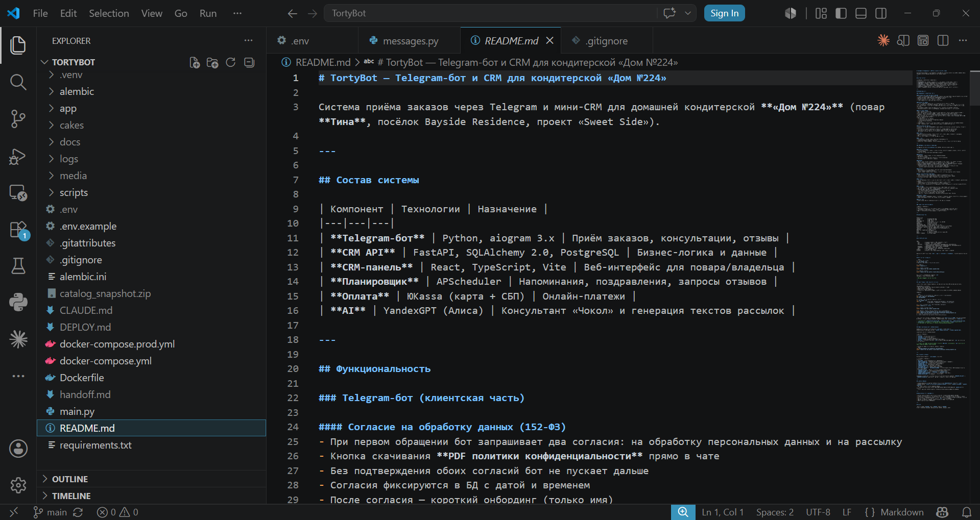Open Remote Explorer view
This screenshot has height=520, width=980.
point(18,193)
